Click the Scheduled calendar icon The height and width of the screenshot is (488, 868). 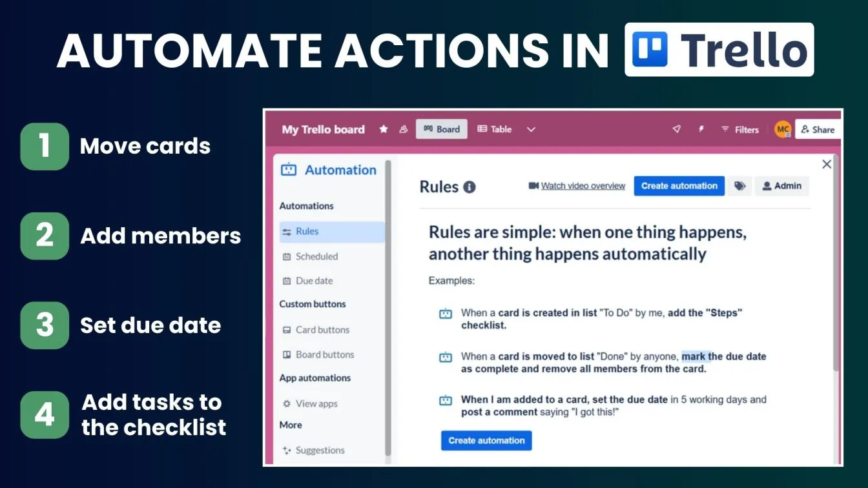click(287, 256)
